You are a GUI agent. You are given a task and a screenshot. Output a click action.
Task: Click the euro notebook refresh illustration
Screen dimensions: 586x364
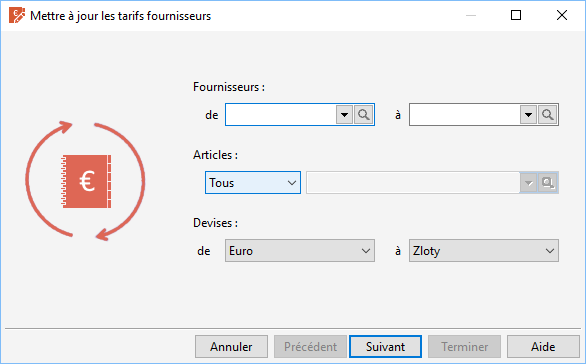(86, 181)
